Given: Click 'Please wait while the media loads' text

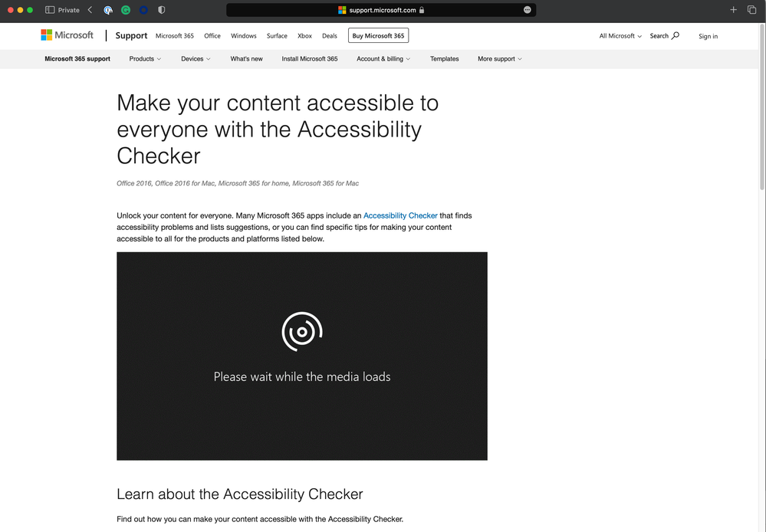Looking at the screenshot, I should (x=302, y=376).
